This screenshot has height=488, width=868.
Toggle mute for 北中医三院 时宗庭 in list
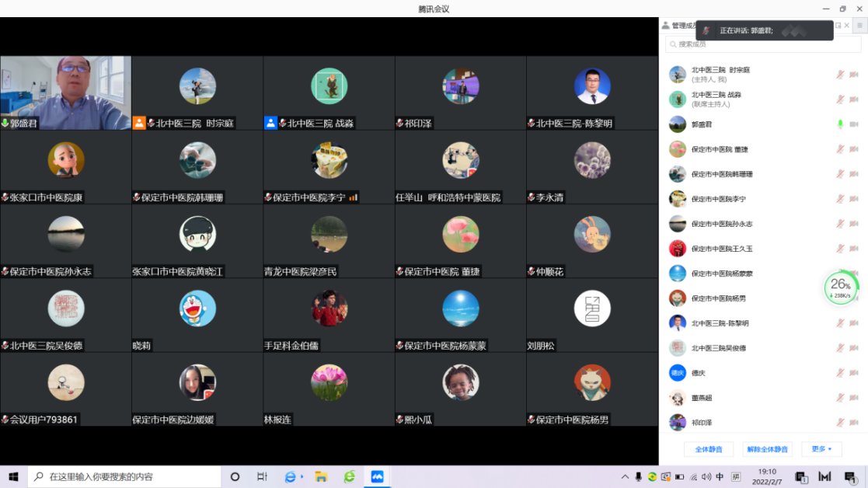pos(839,75)
